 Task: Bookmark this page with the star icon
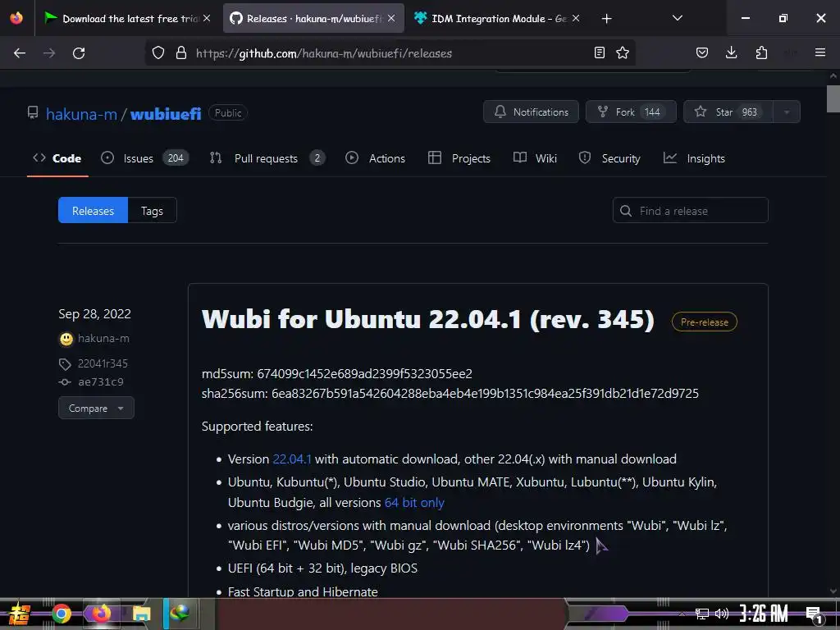click(x=623, y=52)
